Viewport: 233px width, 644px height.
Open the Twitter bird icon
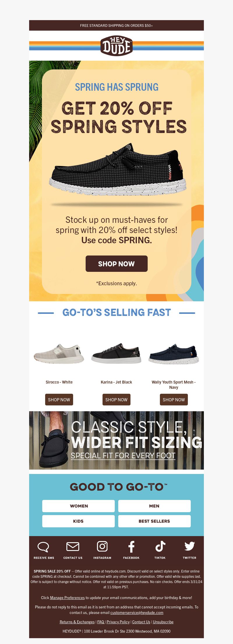tap(190, 546)
